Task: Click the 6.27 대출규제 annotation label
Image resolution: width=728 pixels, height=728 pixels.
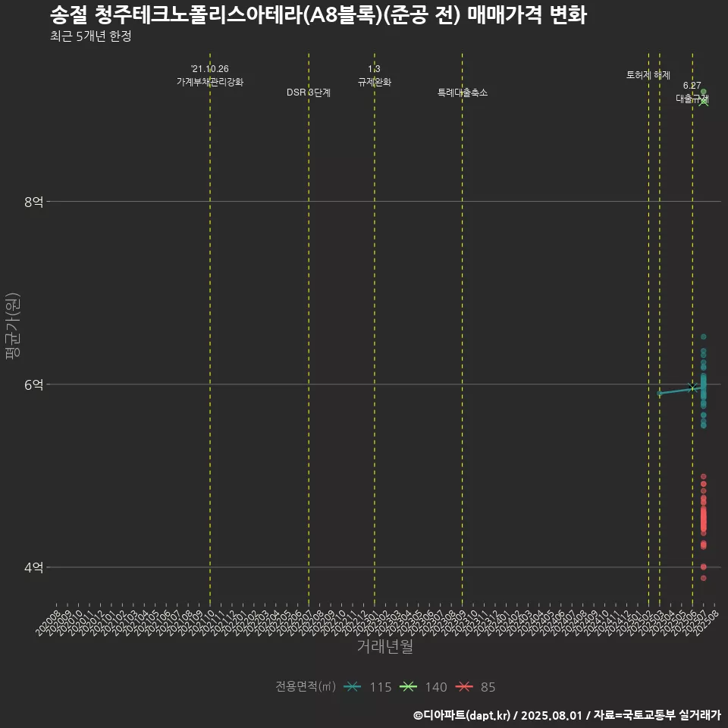Action: (x=692, y=92)
